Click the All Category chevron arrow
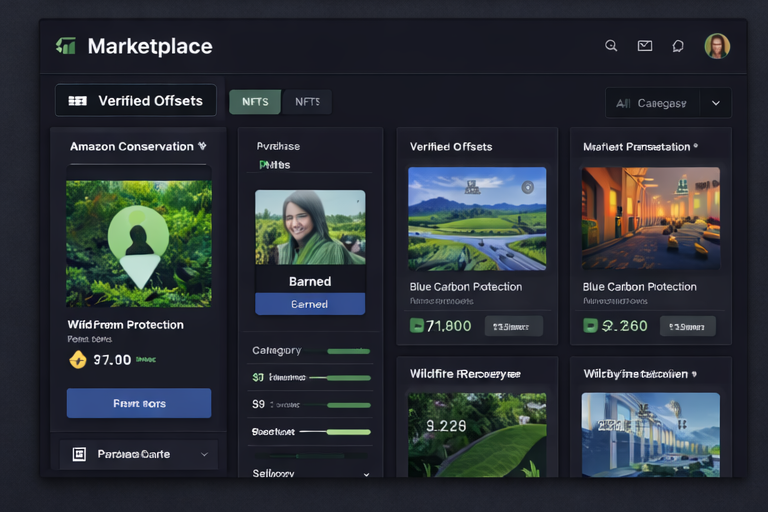 coord(716,103)
